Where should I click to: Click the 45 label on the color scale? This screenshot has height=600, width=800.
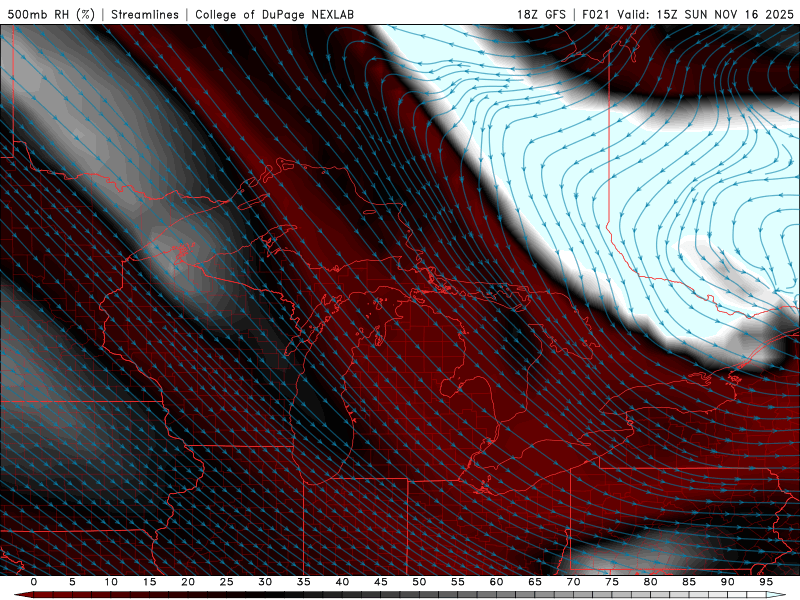[x=381, y=582]
